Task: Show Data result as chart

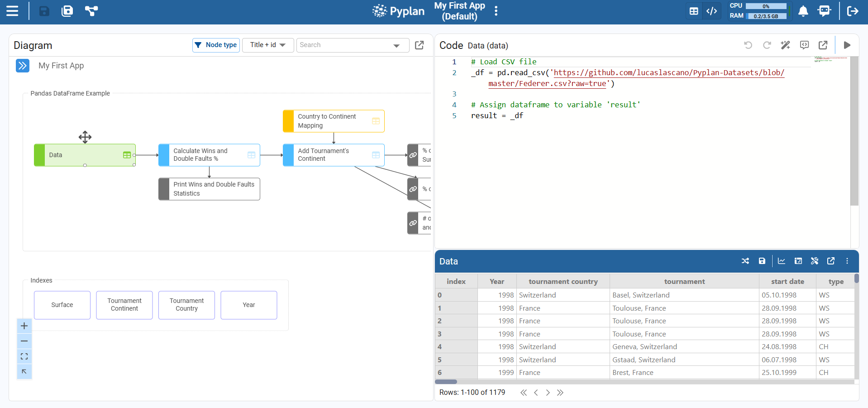Action: [782, 261]
